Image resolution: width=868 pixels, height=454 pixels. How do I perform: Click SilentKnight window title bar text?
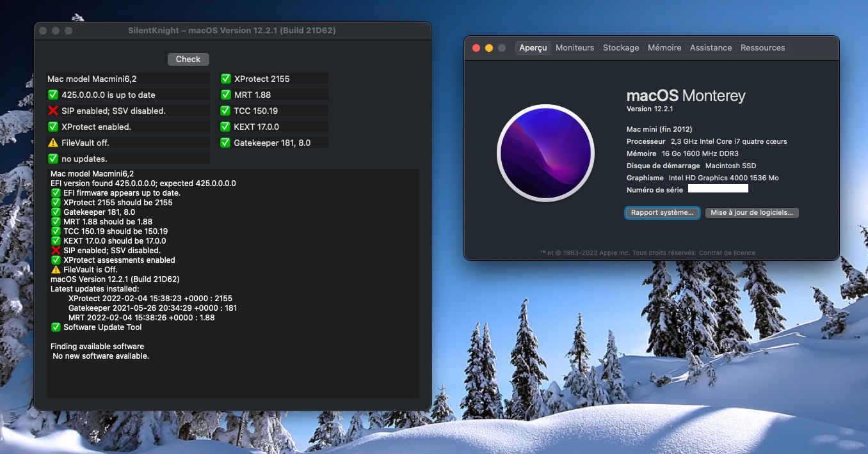pyautogui.click(x=232, y=31)
